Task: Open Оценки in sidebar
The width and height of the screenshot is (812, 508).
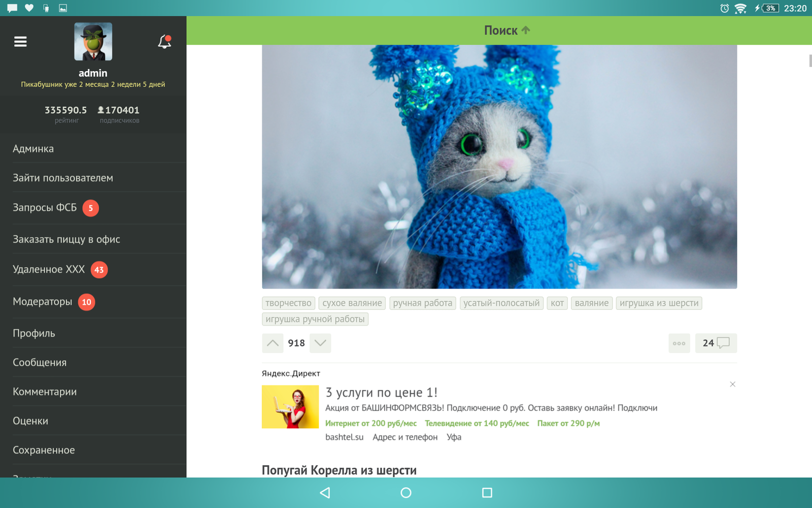Action: (x=93, y=421)
